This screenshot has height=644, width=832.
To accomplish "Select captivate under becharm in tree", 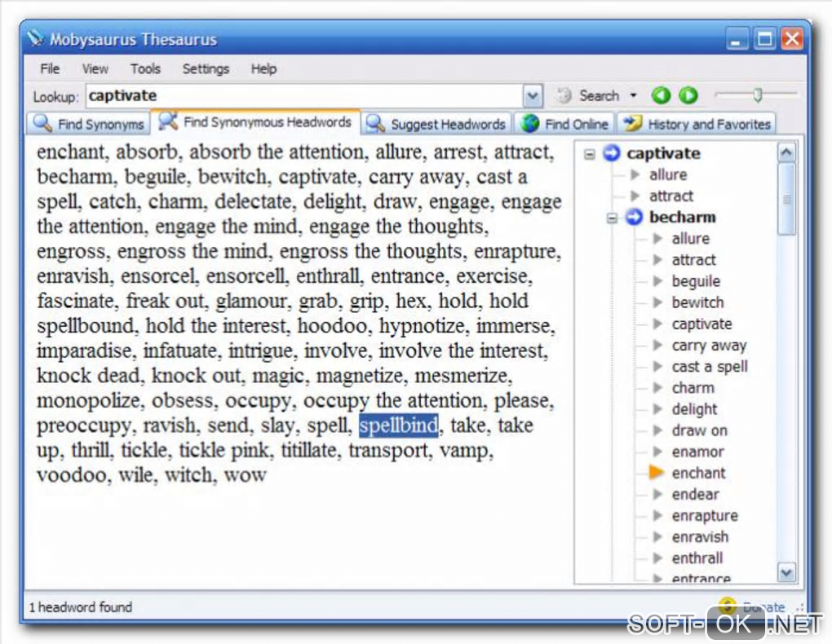I will (x=701, y=324).
